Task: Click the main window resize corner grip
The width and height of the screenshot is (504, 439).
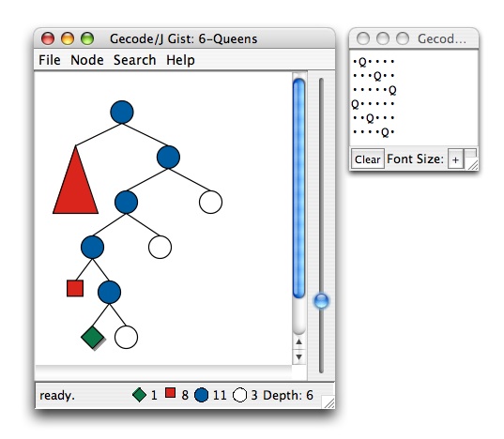Action: pos(328,402)
